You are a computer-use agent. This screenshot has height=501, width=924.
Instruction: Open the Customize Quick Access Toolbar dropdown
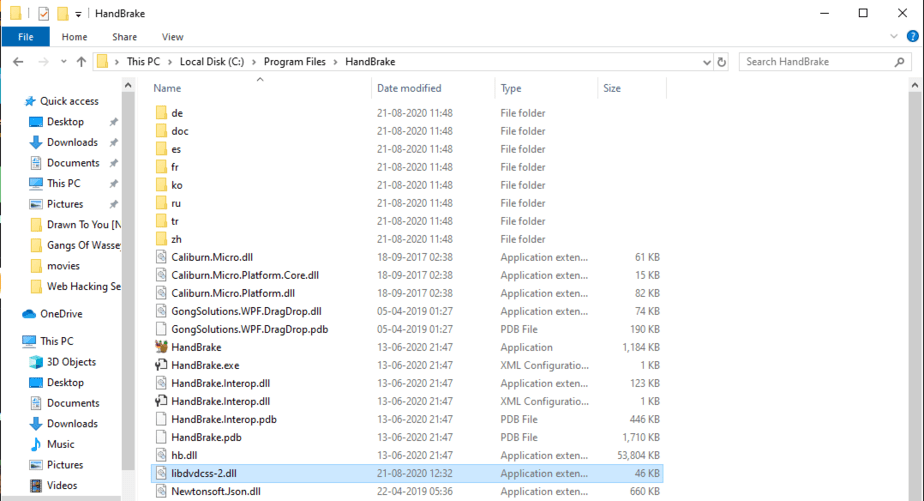(79, 14)
